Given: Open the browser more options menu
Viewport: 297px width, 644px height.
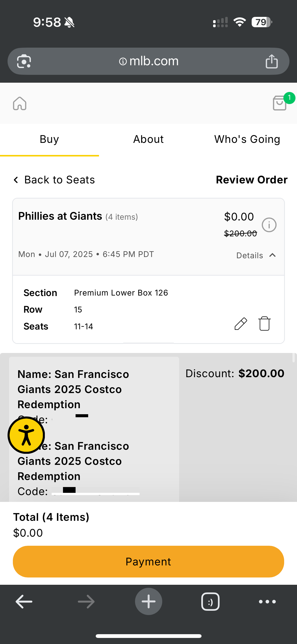Looking at the screenshot, I should (x=267, y=601).
